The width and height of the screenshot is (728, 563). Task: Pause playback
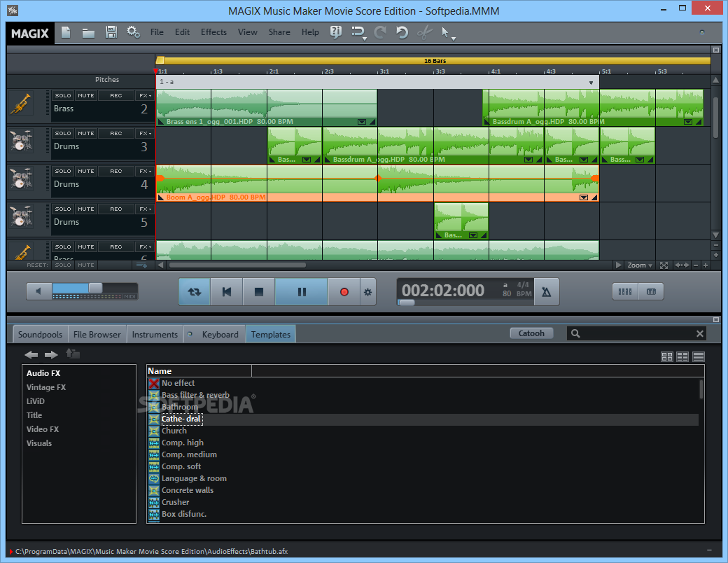(302, 292)
